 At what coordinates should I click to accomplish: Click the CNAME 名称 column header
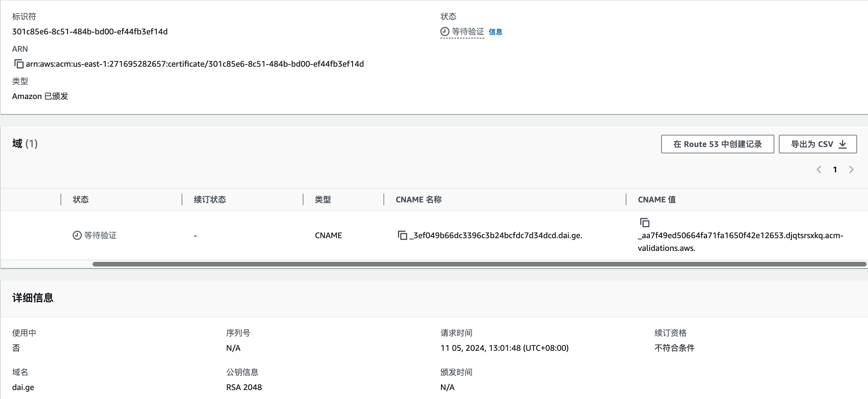click(418, 199)
